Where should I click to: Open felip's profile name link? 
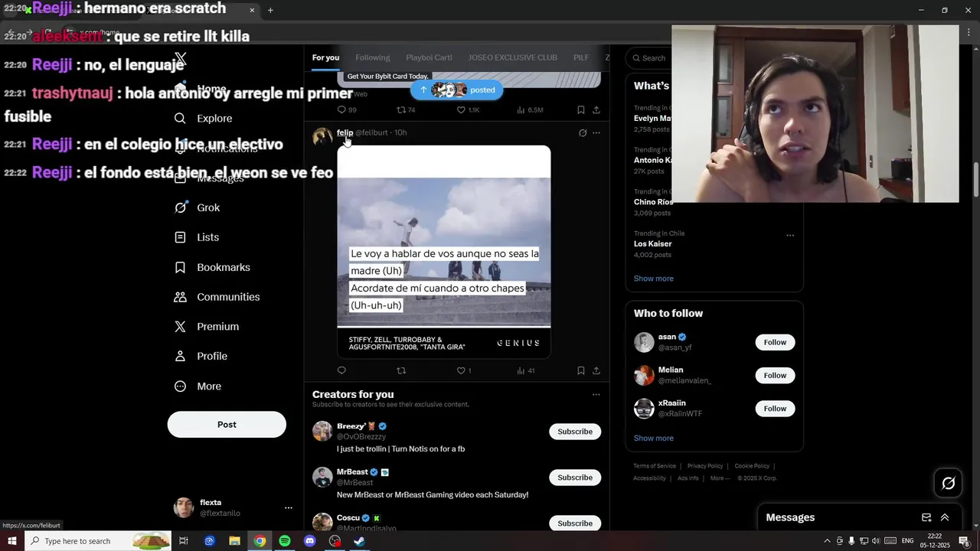pyautogui.click(x=345, y=133)
